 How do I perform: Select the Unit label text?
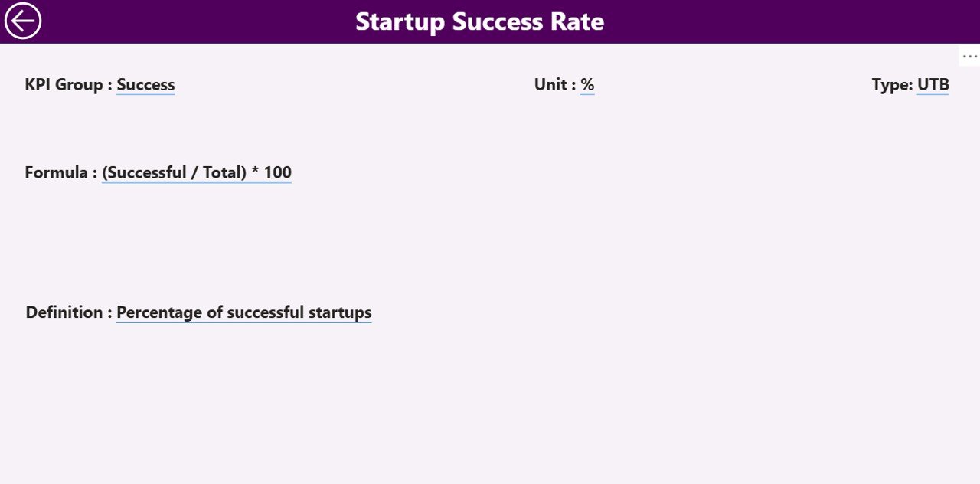coord(552,84)
